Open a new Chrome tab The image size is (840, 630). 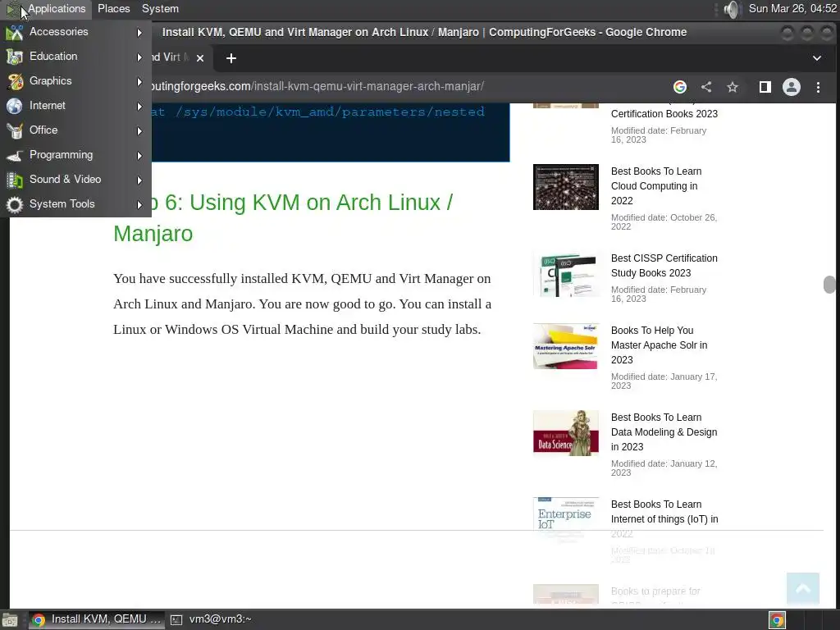[231, 58]
